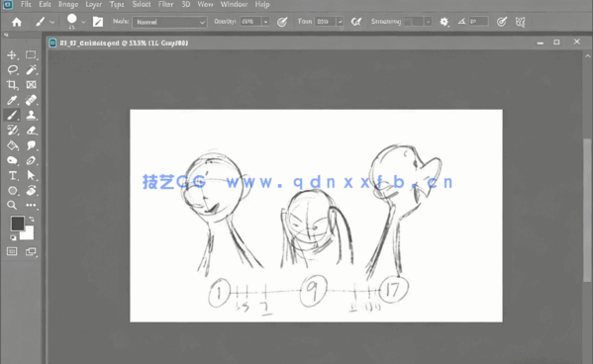Select the Zoom tool
Screen dimensions: 593x364
tap(12, 206)
